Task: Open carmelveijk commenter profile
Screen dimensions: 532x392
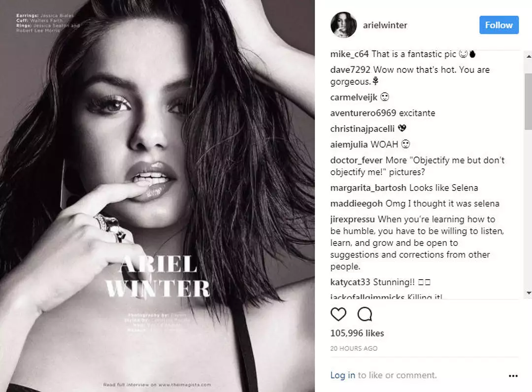Action: pos(354,98)
